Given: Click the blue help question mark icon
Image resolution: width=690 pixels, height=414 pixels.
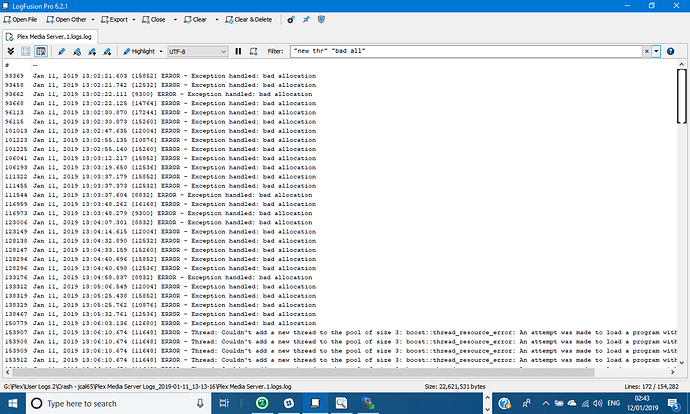Looking at the screenshot, I should click(670, 51).
